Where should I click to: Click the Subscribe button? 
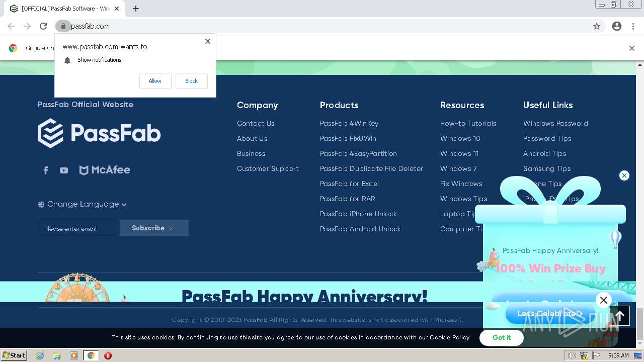[x=154, y=228]
